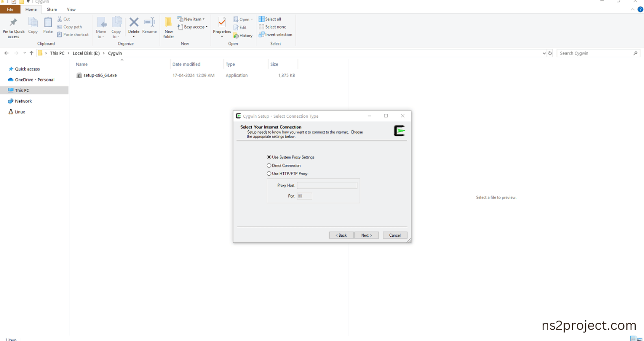Open the Properties ribbon icon
This screenshot has height=341, width=644.
coord(222,23)
